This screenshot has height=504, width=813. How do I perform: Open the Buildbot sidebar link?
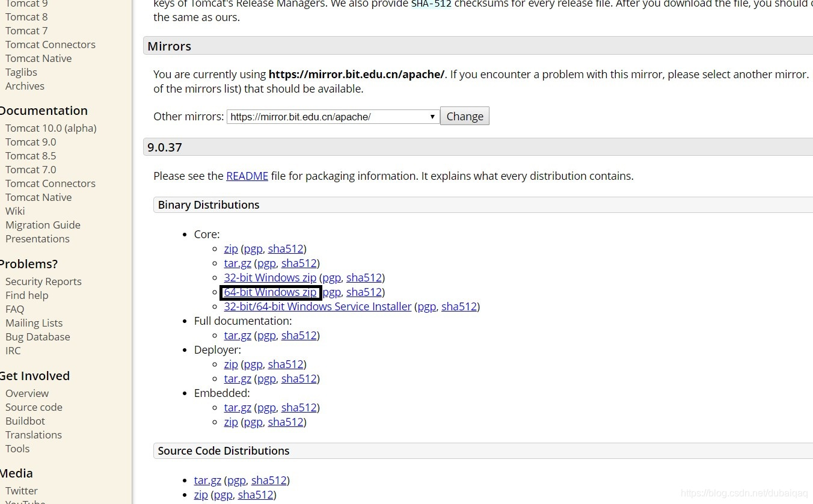[x=25, y=421]
